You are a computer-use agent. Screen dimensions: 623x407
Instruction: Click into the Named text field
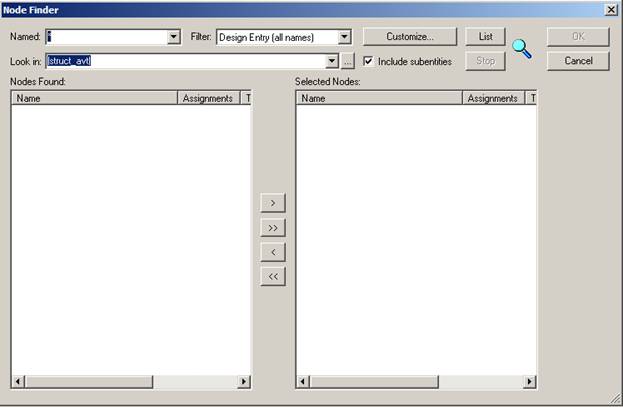click(x=105, y=37)
